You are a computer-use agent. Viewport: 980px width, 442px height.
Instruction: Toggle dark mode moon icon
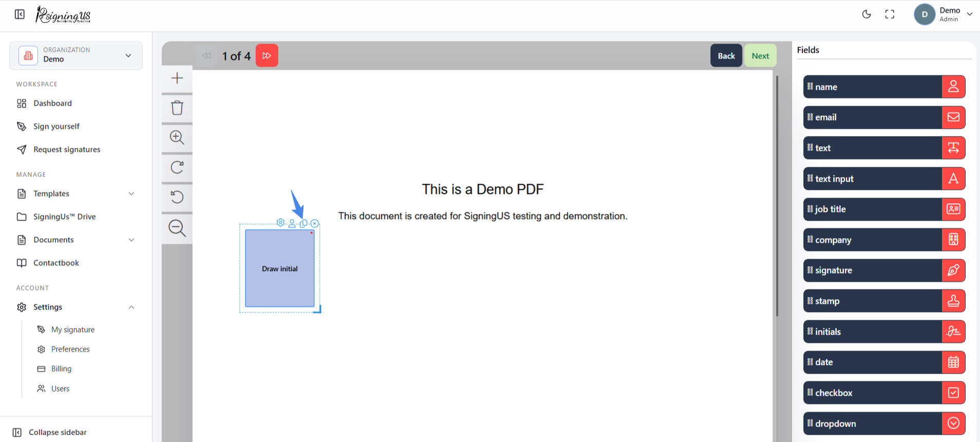pyautogui.click(x=867, y=14)
